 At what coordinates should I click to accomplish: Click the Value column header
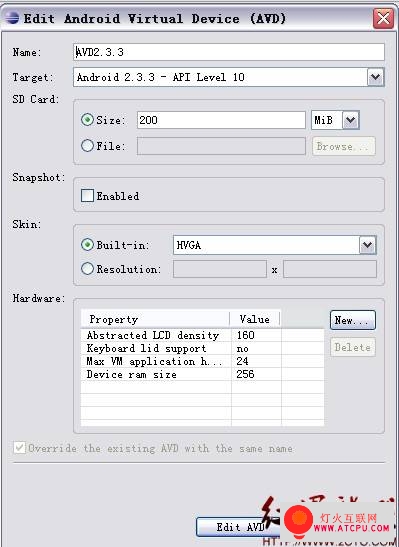click(x=255, y=319)
